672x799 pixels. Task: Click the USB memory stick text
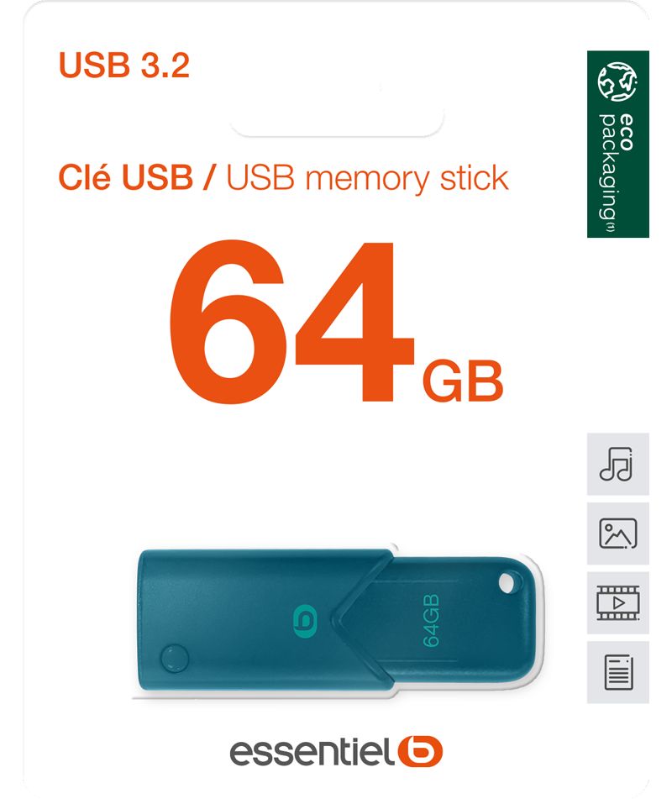[367, 178]
